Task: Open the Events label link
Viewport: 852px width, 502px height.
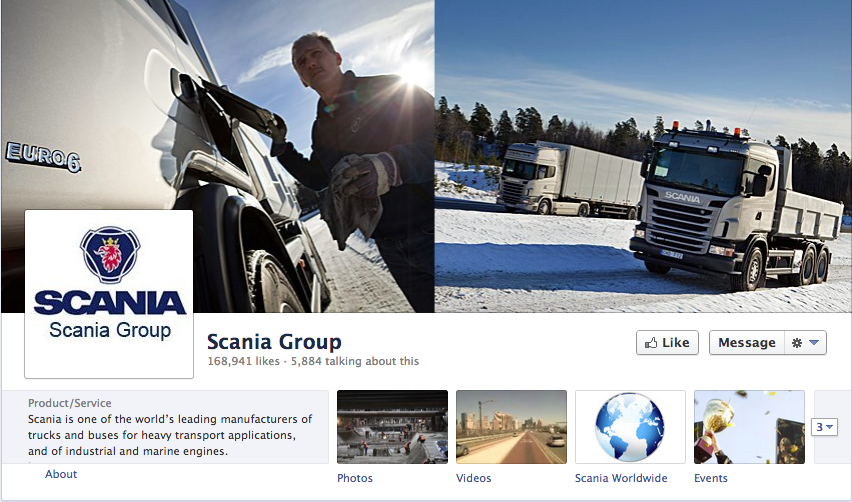Action: (711, 478)
